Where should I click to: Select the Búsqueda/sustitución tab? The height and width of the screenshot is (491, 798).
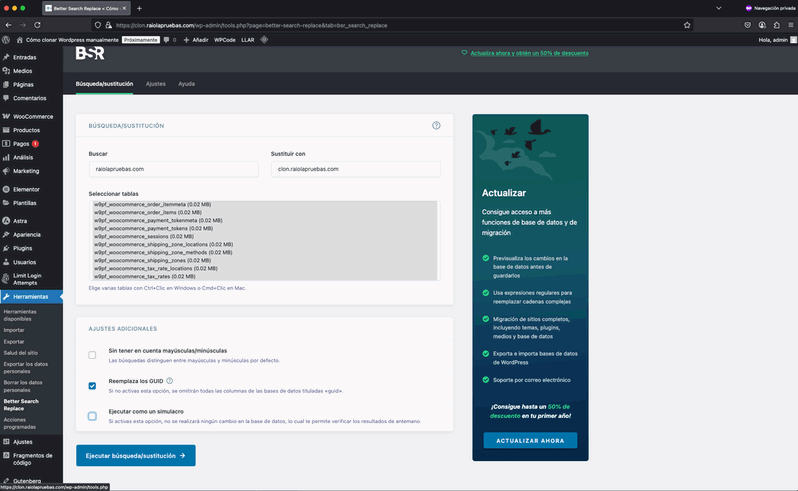tap(104, 84)
